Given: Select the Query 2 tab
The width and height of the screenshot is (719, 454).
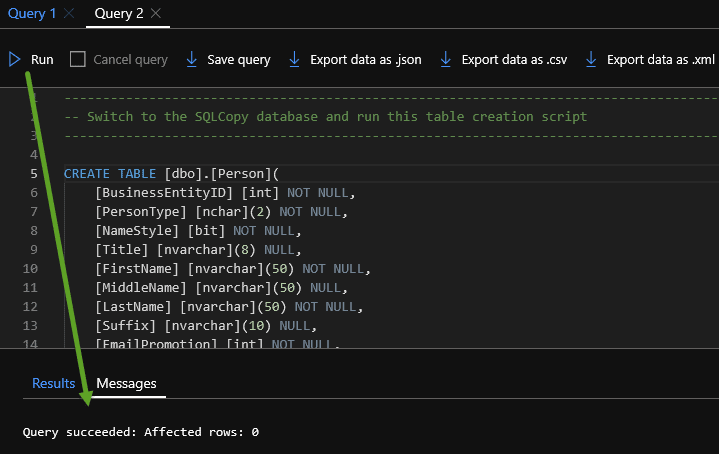Looking at the screenshot, I should pyautogui.click(x=120, y=13).
